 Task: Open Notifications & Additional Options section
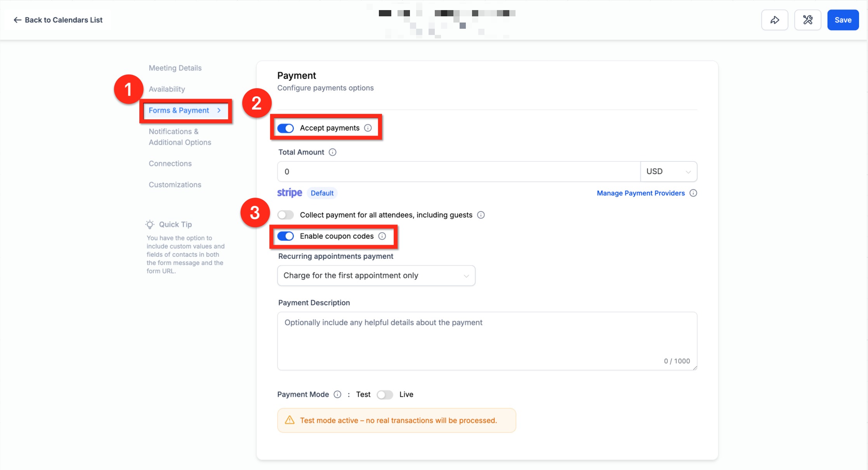tap(180, 137)
